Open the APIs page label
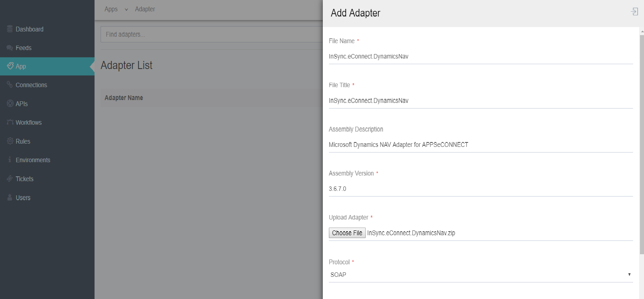Screen dimensions: 644x299 [22, 104]
